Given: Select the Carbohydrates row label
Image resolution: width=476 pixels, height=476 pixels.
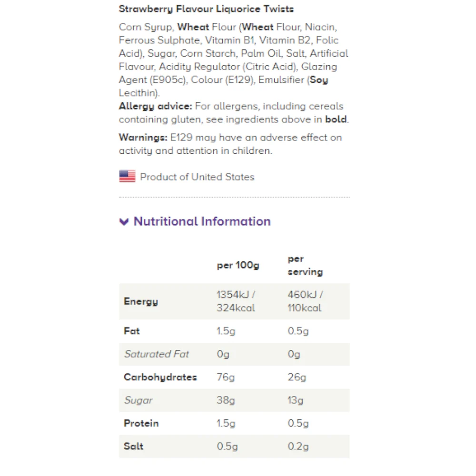Looking at the screenshot, I should click(x=160, y=377).
